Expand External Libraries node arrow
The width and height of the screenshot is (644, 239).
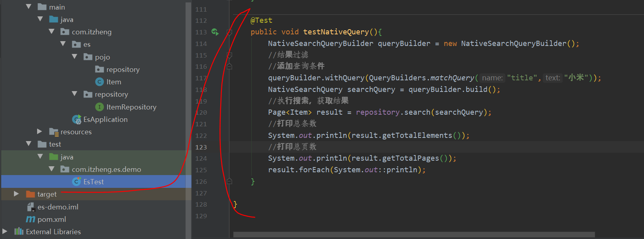5,231
